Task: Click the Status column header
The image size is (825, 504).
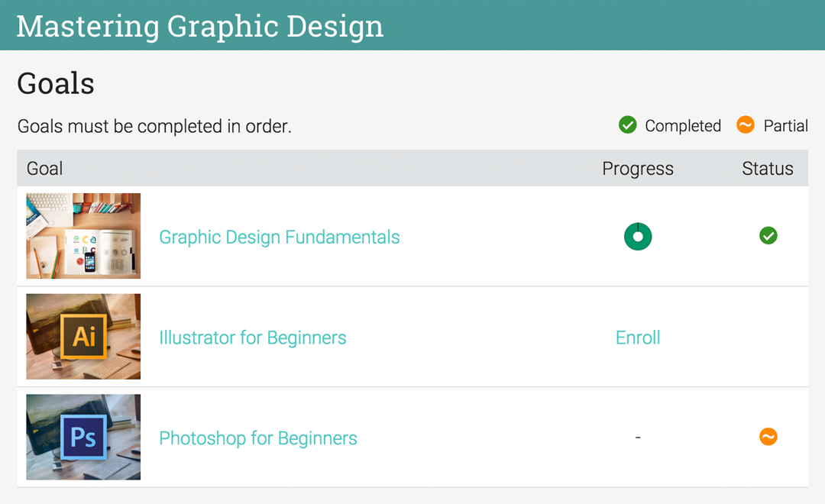Action: point(768,168)
